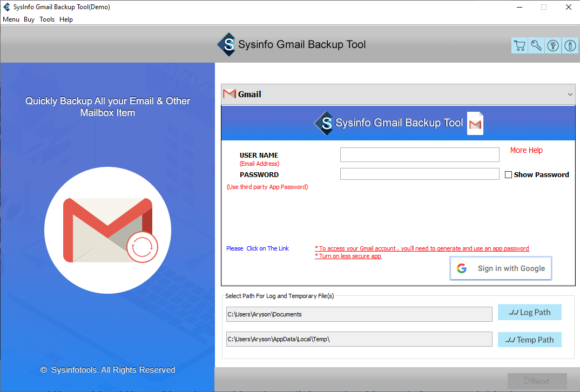Open the Turn on less secure app link

tap(348, 256)
